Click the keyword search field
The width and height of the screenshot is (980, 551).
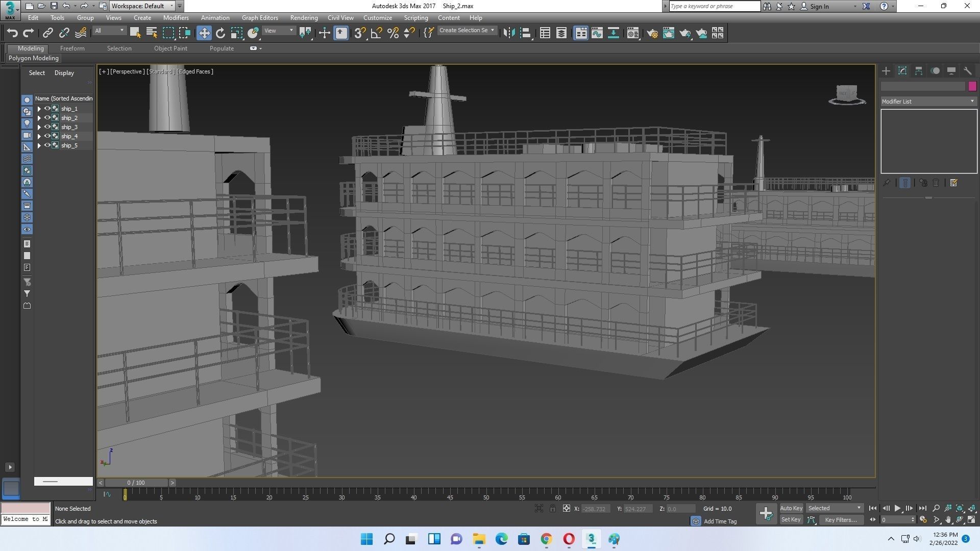coord(715,6)
